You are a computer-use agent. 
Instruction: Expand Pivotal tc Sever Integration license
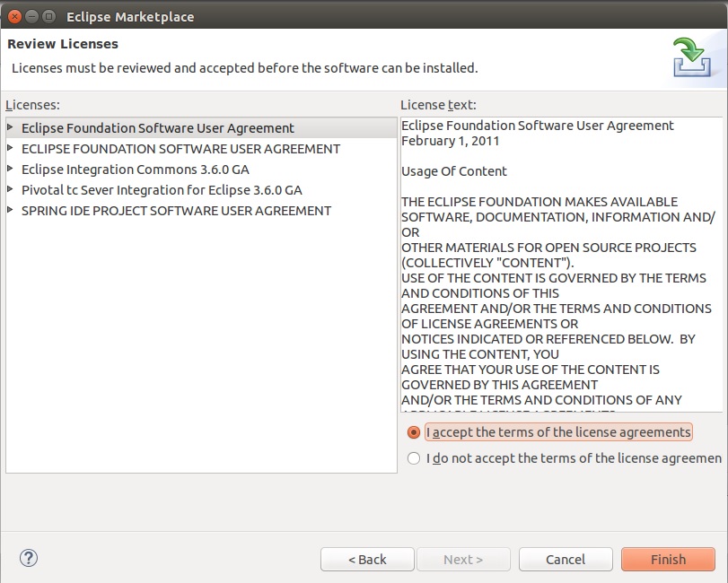click(11, 189)
